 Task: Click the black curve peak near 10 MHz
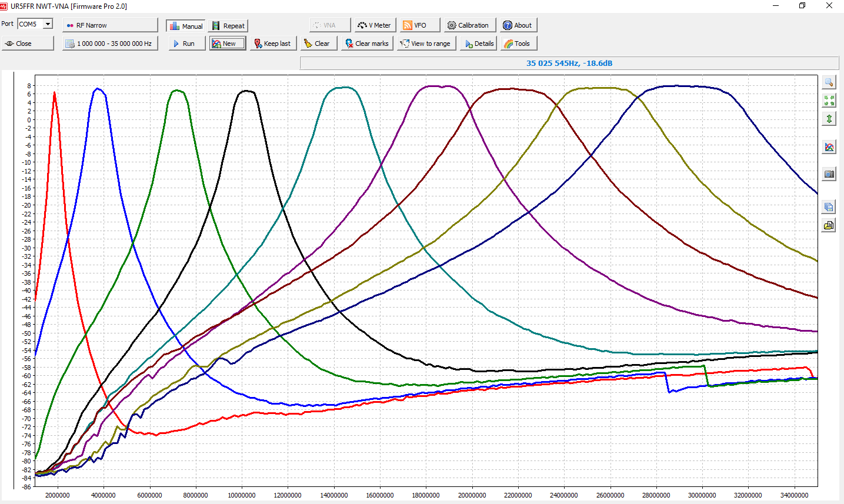point(247,91)
